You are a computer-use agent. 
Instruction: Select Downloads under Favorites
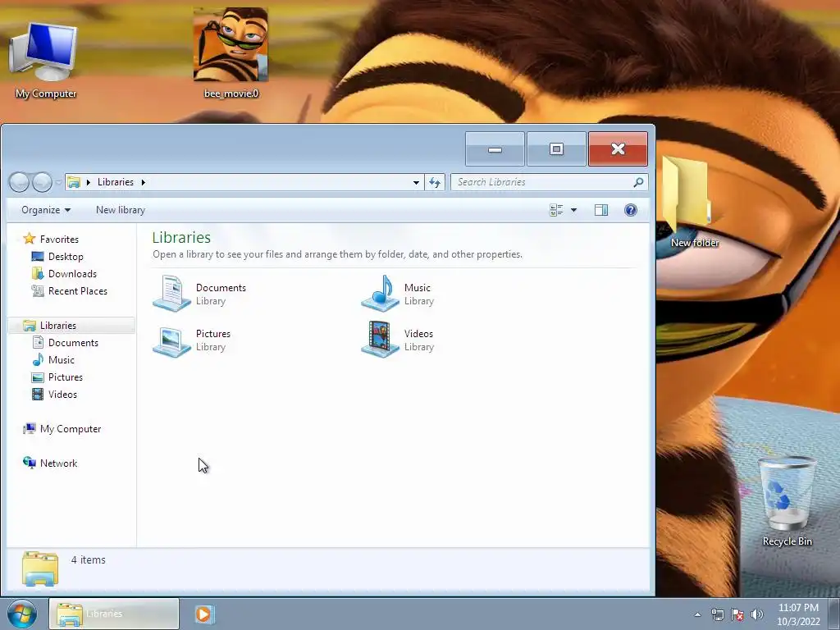click(72, 274)
